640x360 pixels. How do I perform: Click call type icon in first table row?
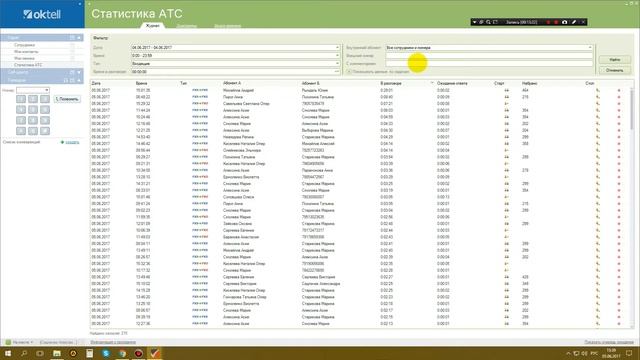point(200,90)
